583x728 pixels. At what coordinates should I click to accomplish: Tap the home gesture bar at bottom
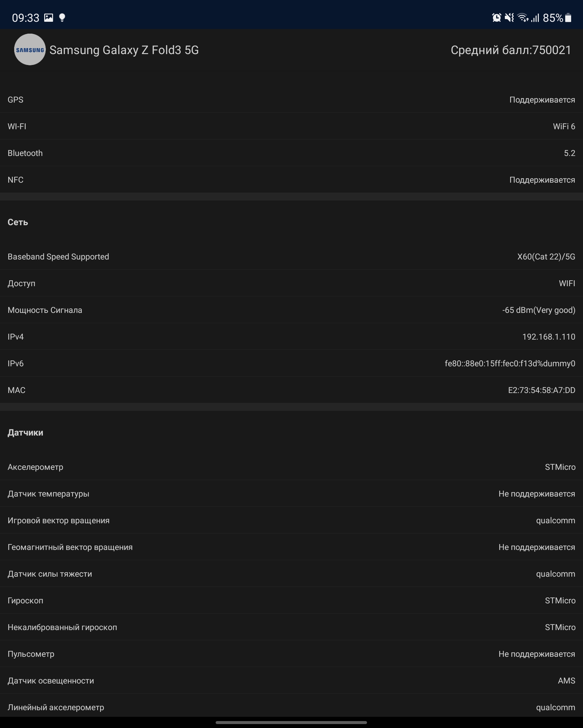(291, 723)
